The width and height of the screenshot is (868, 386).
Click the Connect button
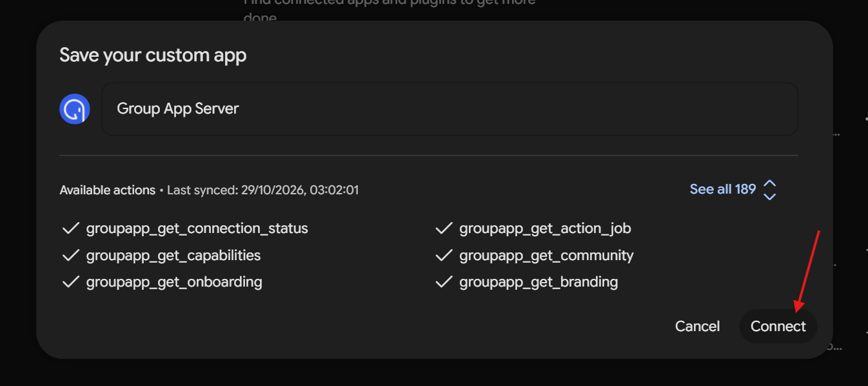pyautogui.click(x=778, y=326)
